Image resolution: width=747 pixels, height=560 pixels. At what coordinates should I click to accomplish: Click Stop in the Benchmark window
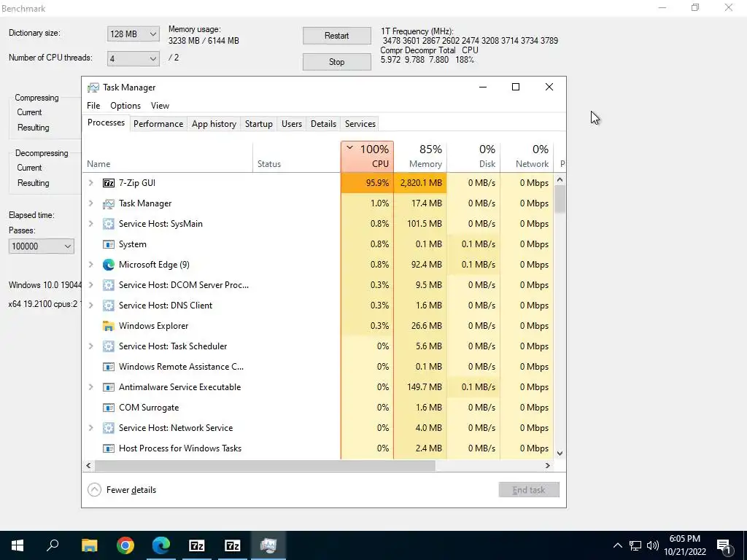tap(337, 62)
